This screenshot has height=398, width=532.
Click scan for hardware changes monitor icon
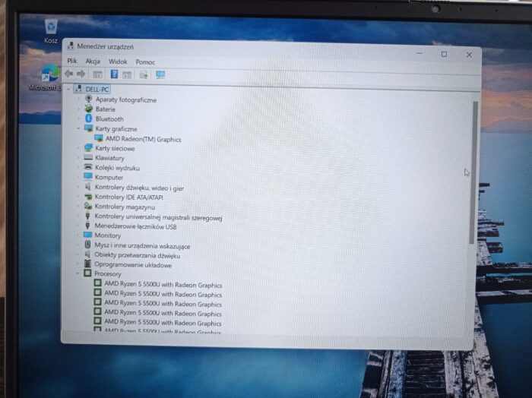[160, 74]
